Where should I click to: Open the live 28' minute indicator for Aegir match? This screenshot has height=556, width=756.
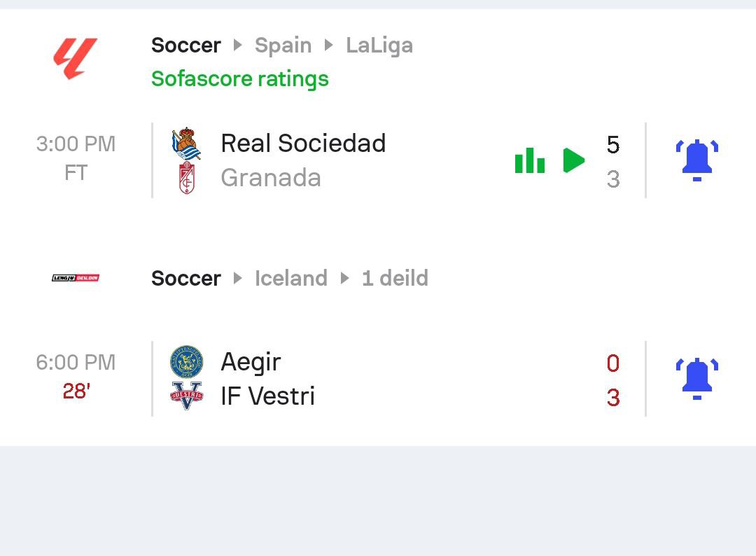tap(76, 391)
